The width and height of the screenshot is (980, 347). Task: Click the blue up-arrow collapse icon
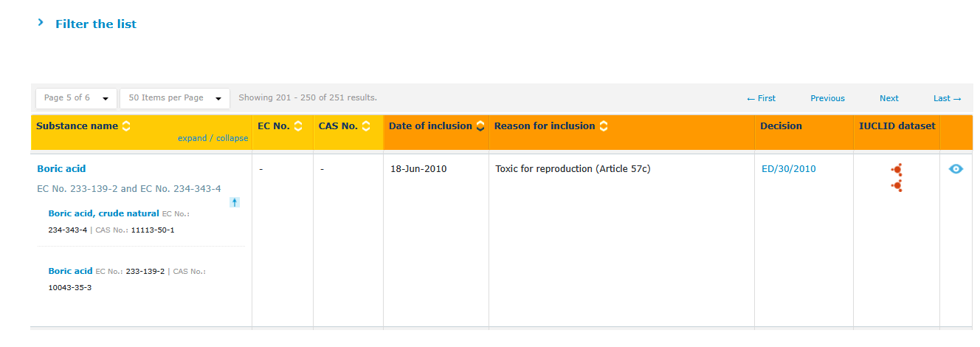point(235,202)
